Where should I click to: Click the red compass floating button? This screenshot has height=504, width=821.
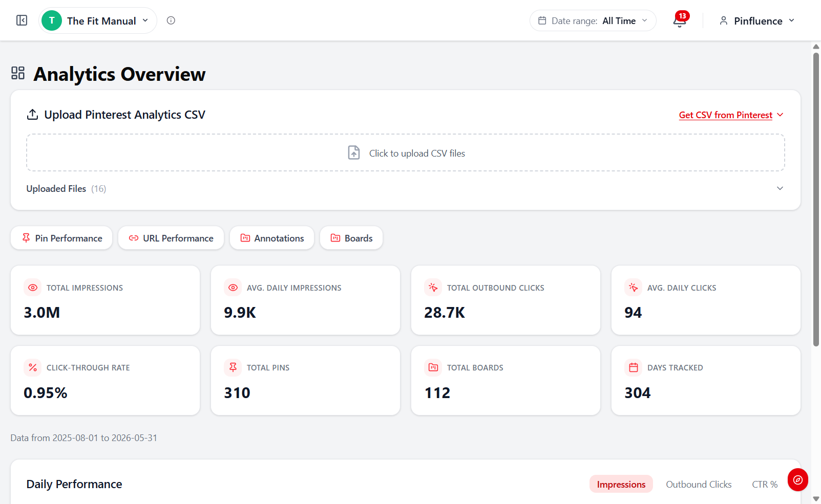point(798,480)
